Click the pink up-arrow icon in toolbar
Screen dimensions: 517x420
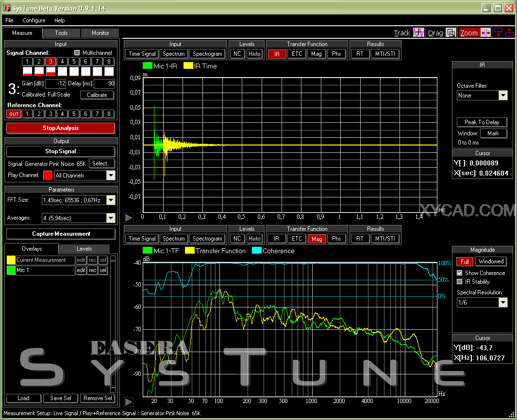(x=509, y=32)
